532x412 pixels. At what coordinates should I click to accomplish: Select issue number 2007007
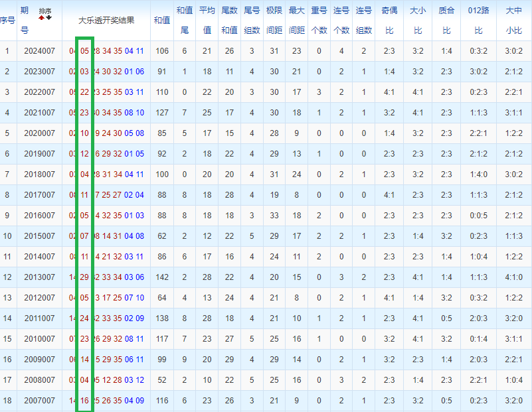coord(39,401)
